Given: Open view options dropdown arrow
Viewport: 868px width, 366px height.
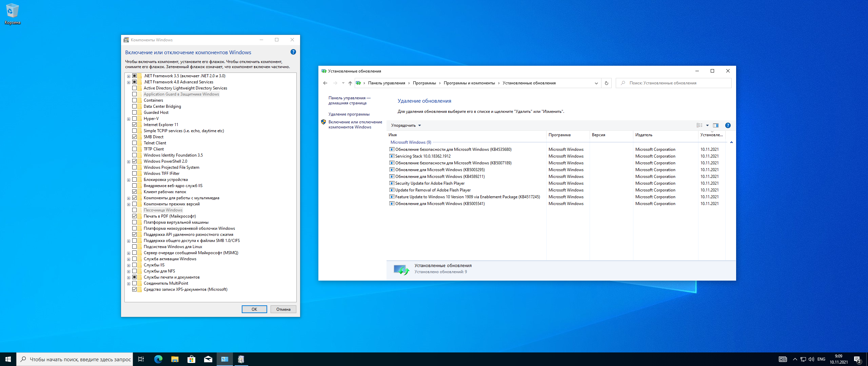Looking at the screenshot, I should pos(707,125).
